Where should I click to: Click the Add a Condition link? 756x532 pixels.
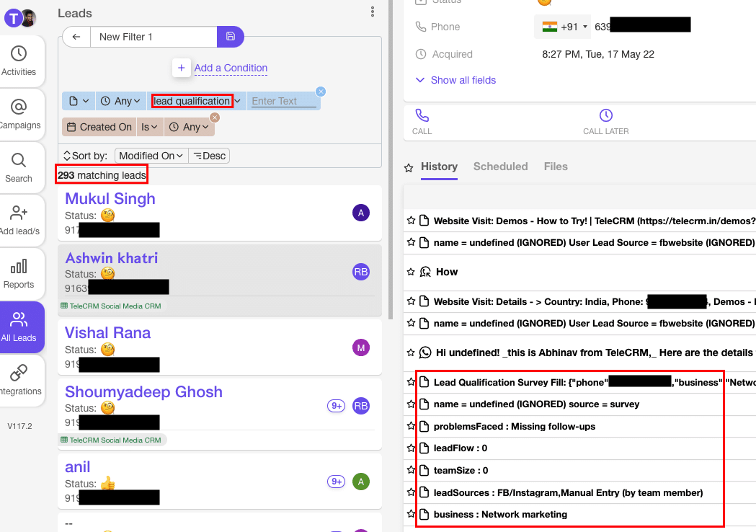point(231,68)
